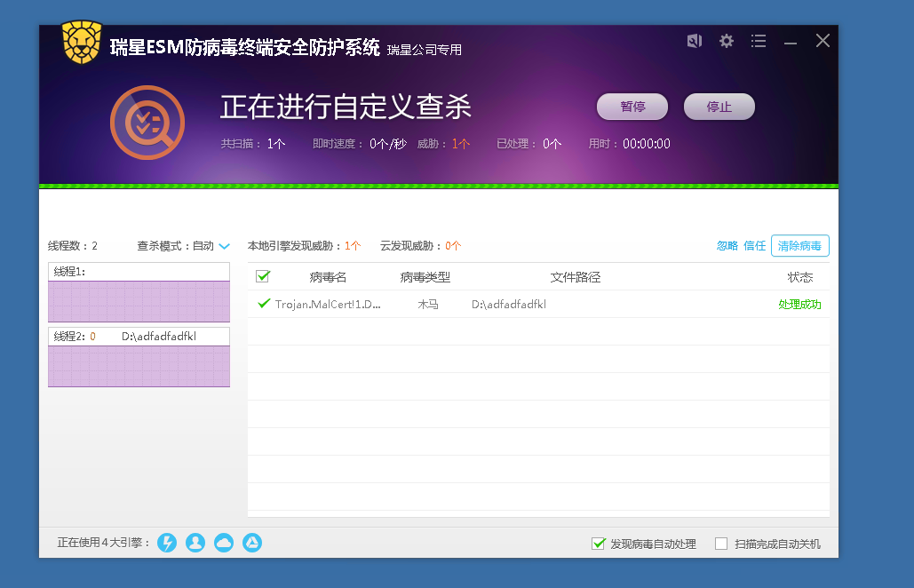
Task: Click the lightning engine icon at bottom
Action: pyautogui.click(x=167, y=542)
